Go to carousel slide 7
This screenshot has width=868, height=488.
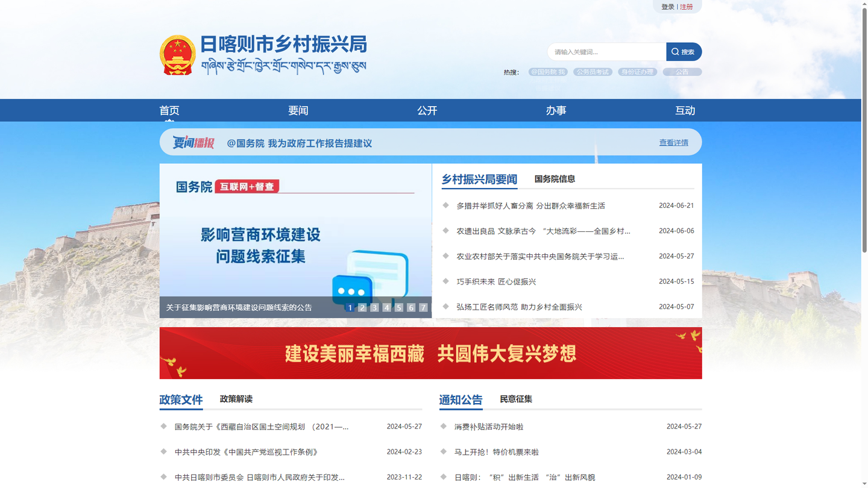coord(423,307)
